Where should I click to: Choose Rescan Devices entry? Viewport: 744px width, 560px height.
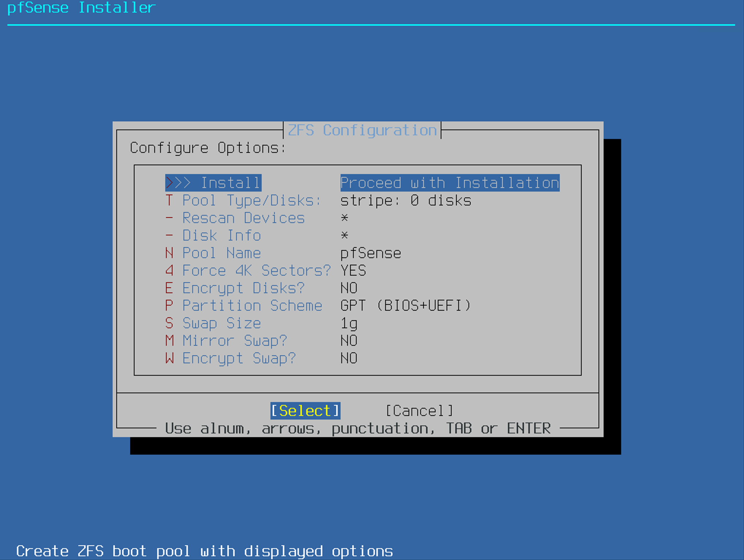coord(243,218)
